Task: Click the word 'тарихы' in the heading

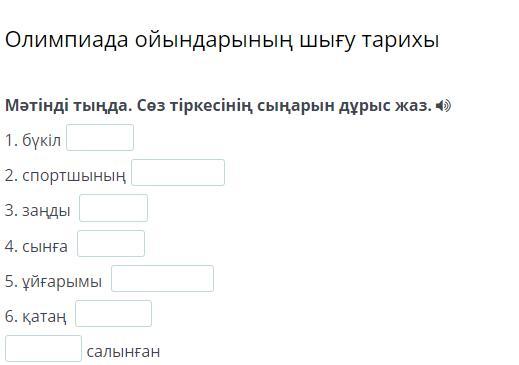Action: pyautogui.click(x=400, y=40)
